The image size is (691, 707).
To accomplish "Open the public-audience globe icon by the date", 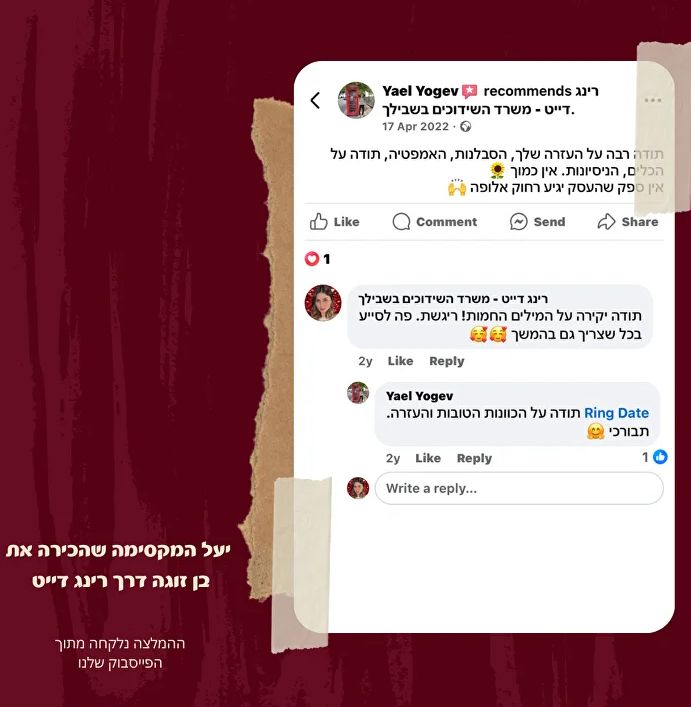I will pos(466,127).
